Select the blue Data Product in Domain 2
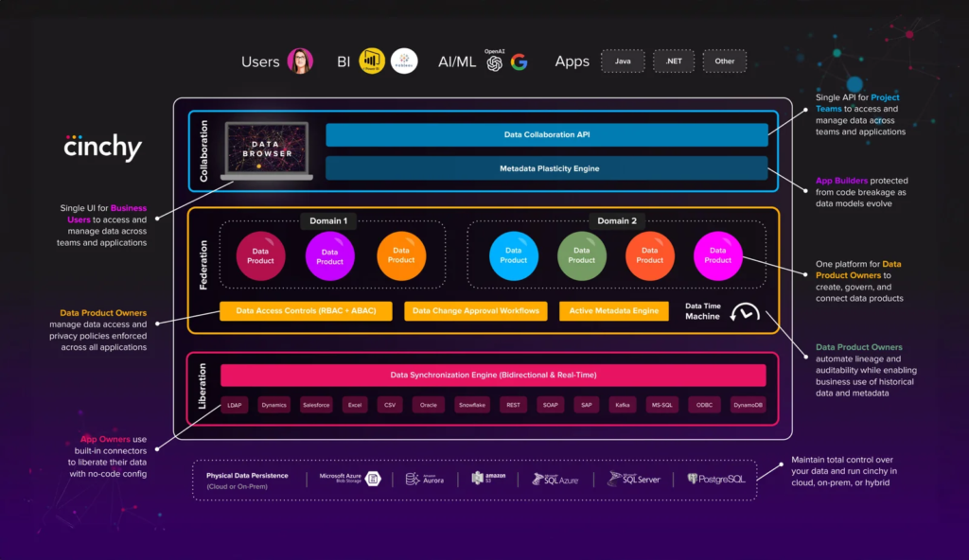 pyautogui.click(x=514, y=256)
